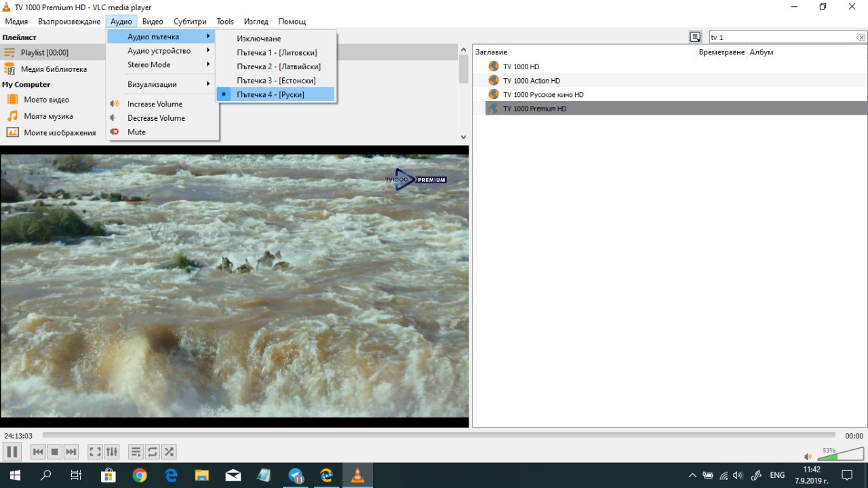Image resolution: width=868 pixels, height=488 pixels.
Task: Toggle the playlist view button
Action: [x=136, y=451]
